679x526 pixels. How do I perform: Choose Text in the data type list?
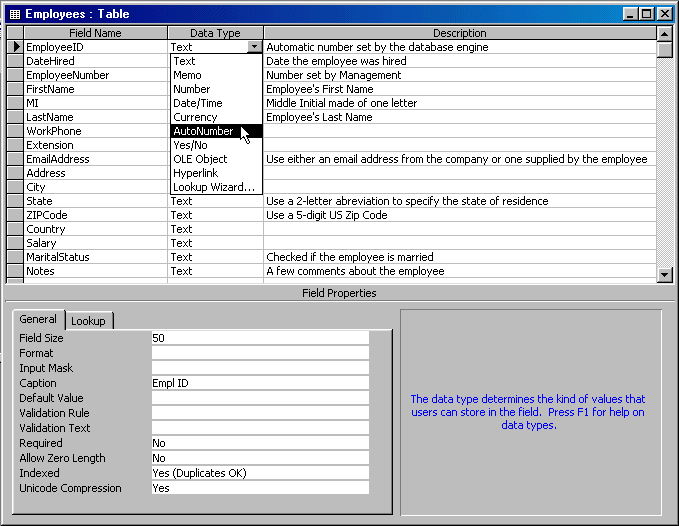point(216,61)
